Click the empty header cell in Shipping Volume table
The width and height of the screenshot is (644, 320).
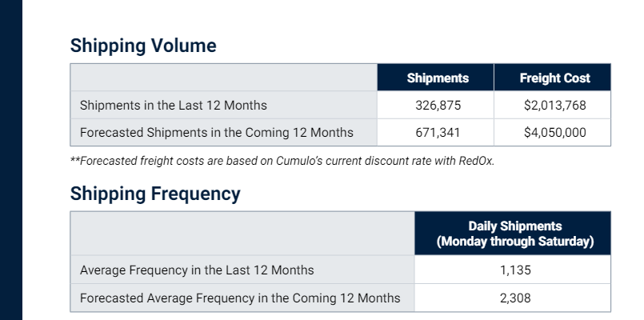coord(224,78)
